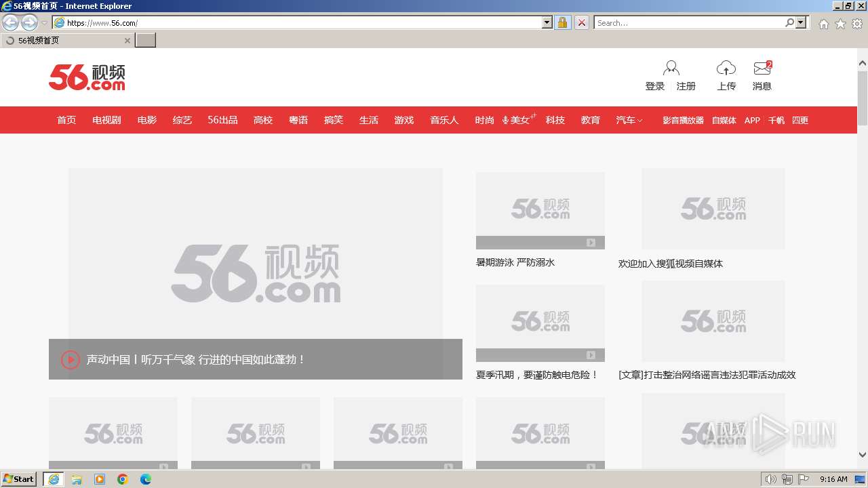Image resolution: width=868 pixels, height=488 pixels.
Task: Open Internet Explorer in the taskbar
Action: pyautogui.click(x=54, y=479)
